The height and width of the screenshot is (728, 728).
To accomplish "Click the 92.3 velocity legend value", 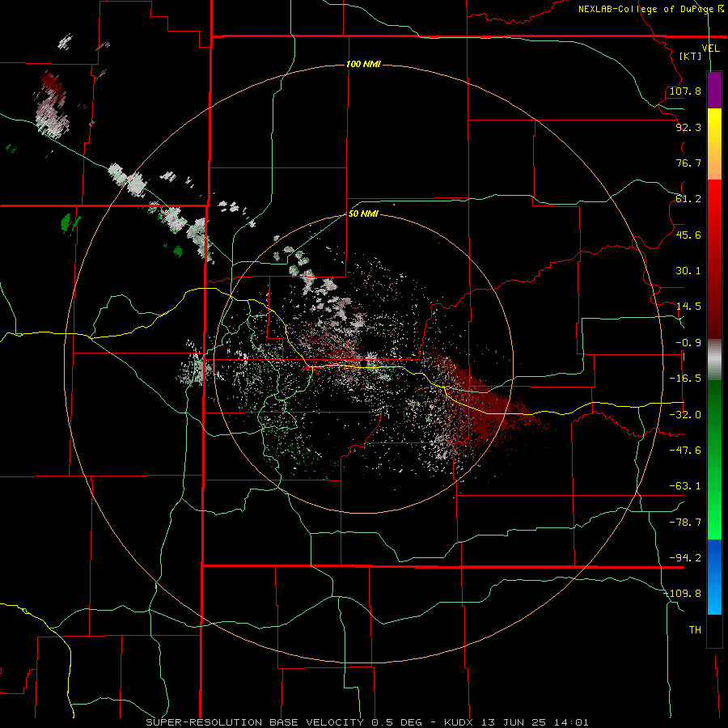I will (x=688, y=127).
